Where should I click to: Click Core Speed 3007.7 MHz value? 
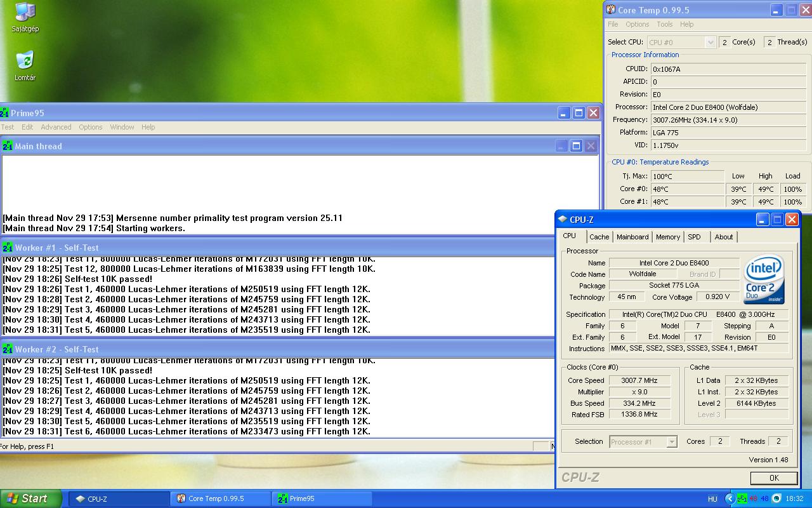tap(639, 380)
